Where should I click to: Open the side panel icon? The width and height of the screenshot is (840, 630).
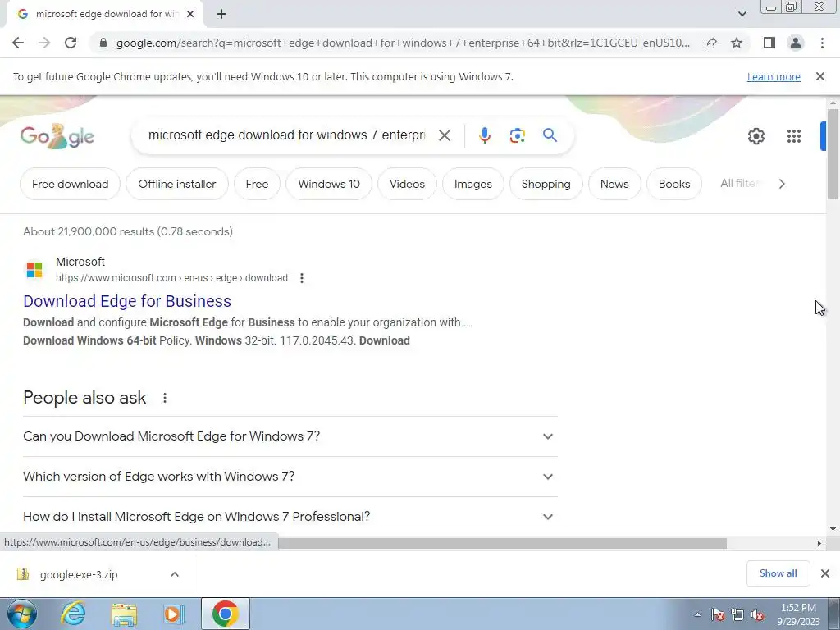point(769,43)
